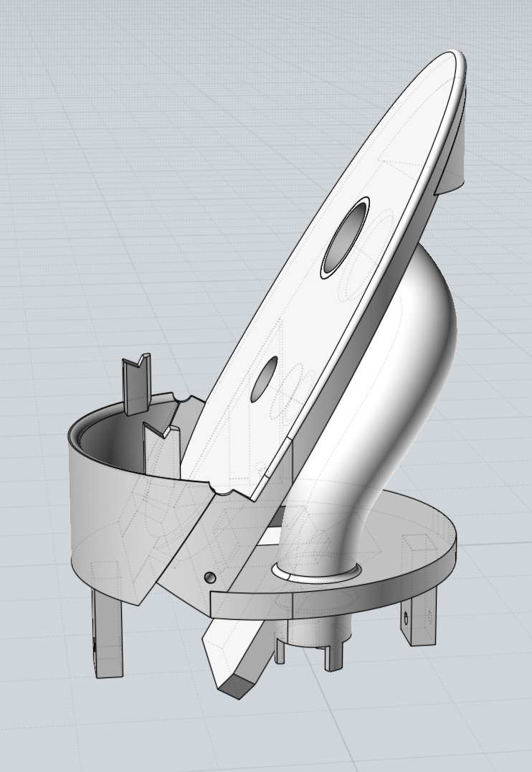The height and width of the screenshot is (772, 532).
Task: Select the right leg with small hole
Action: tap(418, 616)
